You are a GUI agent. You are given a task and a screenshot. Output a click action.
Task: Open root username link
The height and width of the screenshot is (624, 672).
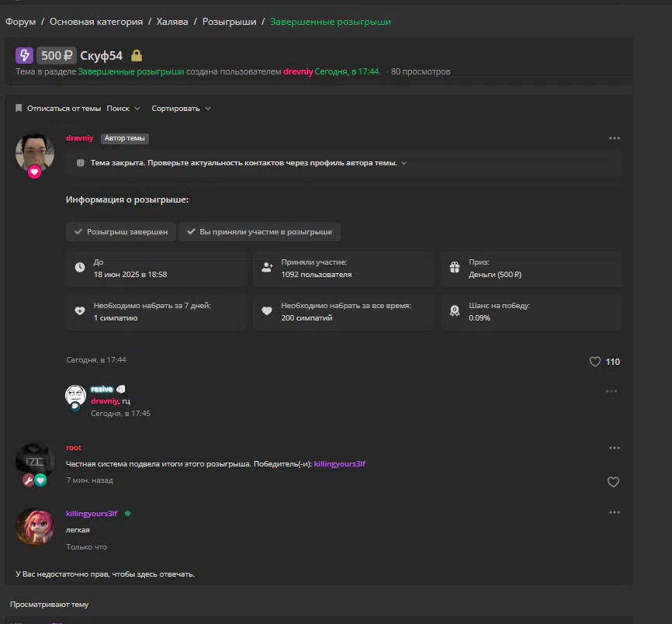(74, 447)
